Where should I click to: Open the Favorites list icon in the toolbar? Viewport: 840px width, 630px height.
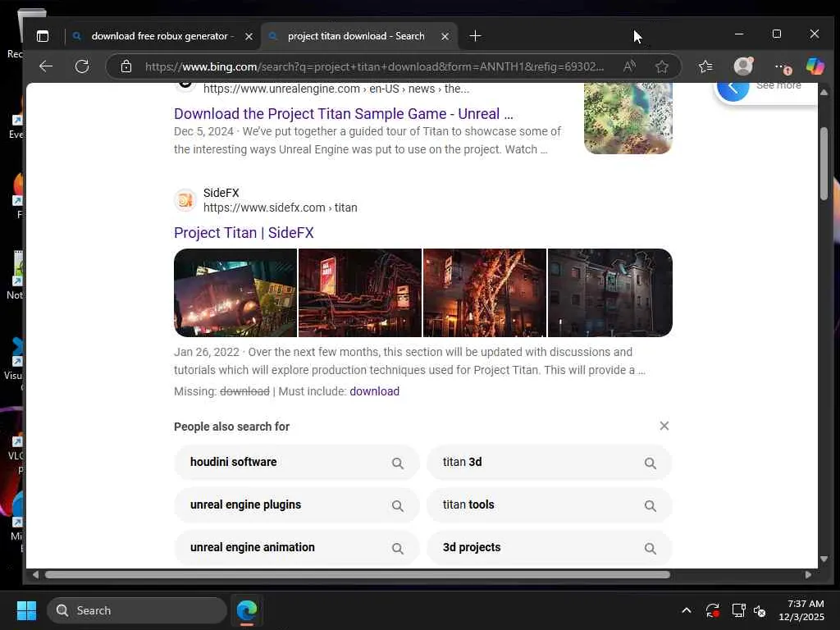(705, 66)
